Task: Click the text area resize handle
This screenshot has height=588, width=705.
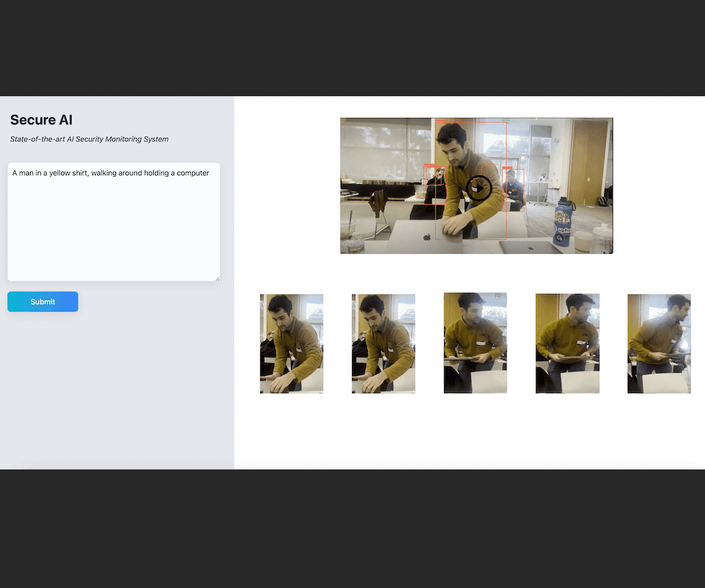Action: pos(217,278)
